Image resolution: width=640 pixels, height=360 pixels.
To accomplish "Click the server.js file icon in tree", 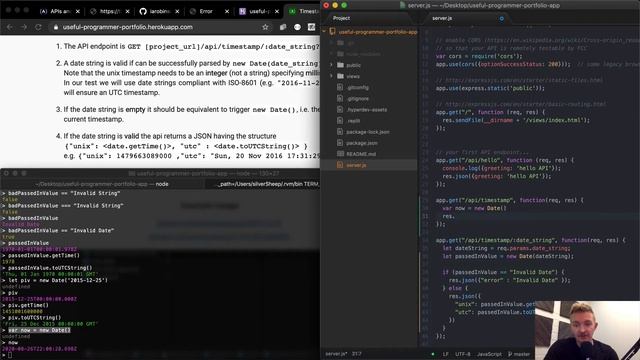I will click(340, 165).
